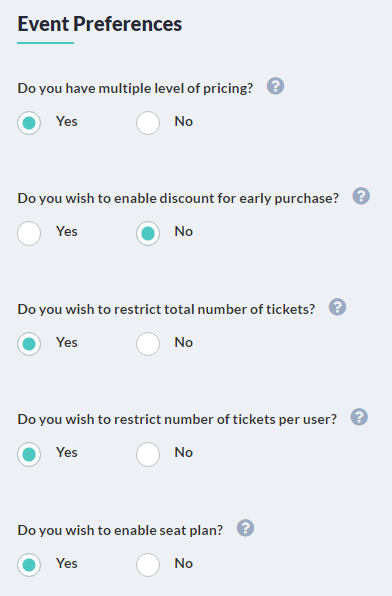
Task: Select No to restrict total number of tickets
Action: [x=148, y=344]
